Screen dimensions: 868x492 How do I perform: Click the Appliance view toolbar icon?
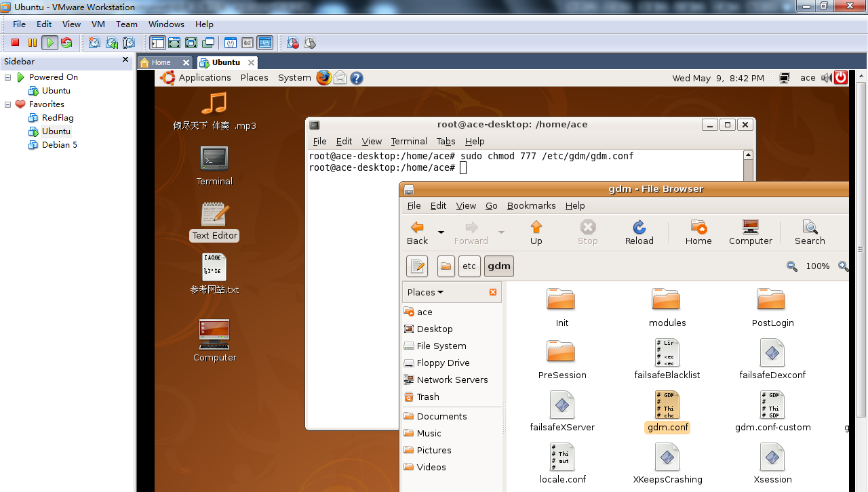click(x=248, y=43)
